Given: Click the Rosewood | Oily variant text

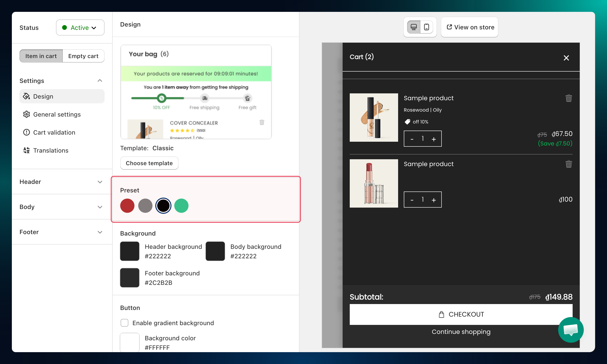Looking at the screenshot, I should (x=423, y=110).
